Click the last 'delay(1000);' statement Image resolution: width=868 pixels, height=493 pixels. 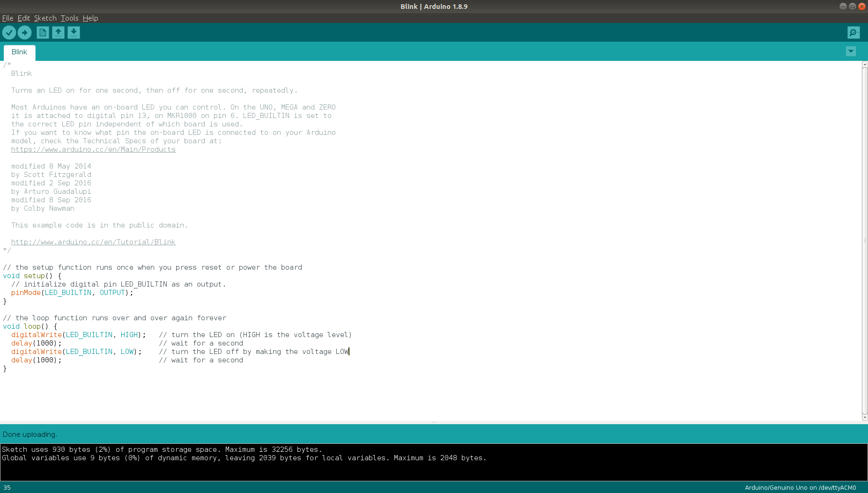[x=36, y=360]
